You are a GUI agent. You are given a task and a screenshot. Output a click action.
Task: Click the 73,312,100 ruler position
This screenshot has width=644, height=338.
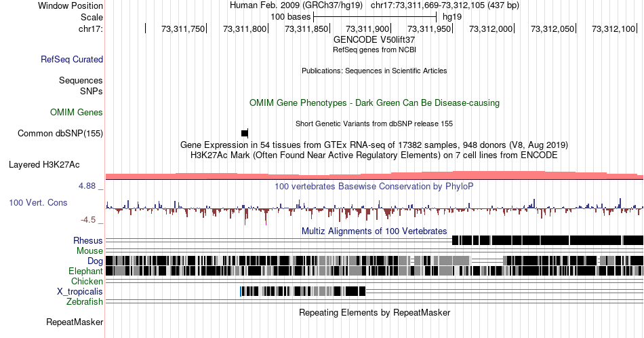pos(613,29)
